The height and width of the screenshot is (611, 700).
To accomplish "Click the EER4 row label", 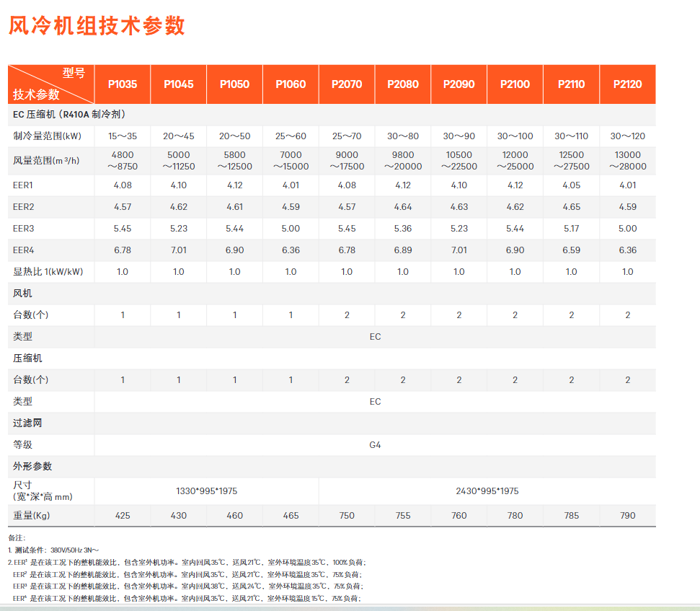I will pyautogui.click(x=25, y=250).
